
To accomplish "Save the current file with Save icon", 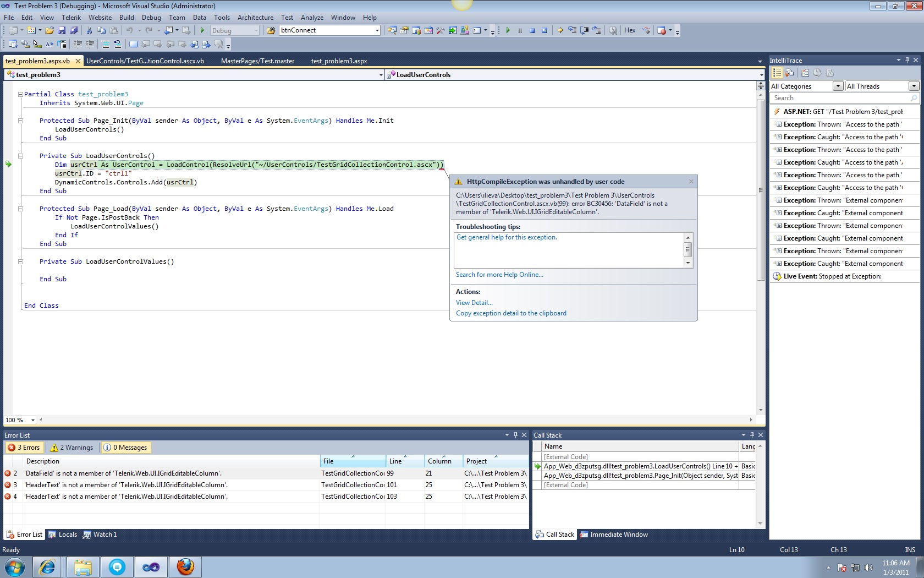I will coord(62,31).
